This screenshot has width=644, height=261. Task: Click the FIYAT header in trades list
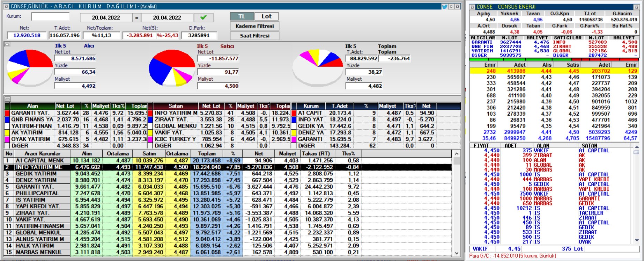481,146
